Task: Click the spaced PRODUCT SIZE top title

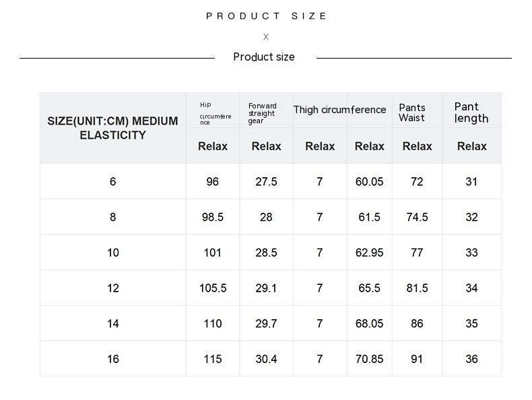Action: pos(266,16)
